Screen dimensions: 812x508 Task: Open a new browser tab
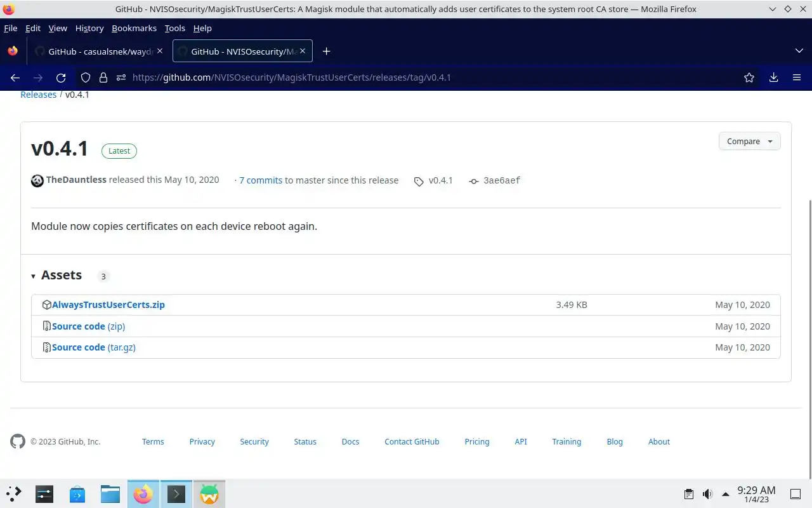click(x=326, y=51)
